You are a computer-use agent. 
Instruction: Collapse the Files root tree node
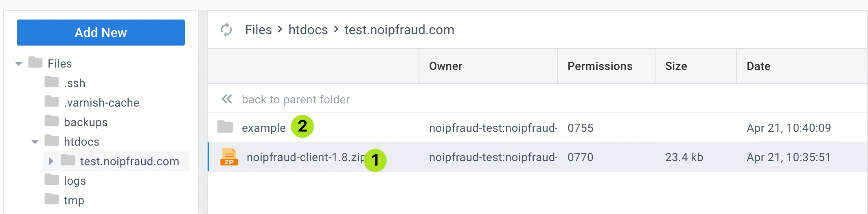coord(19,64)
